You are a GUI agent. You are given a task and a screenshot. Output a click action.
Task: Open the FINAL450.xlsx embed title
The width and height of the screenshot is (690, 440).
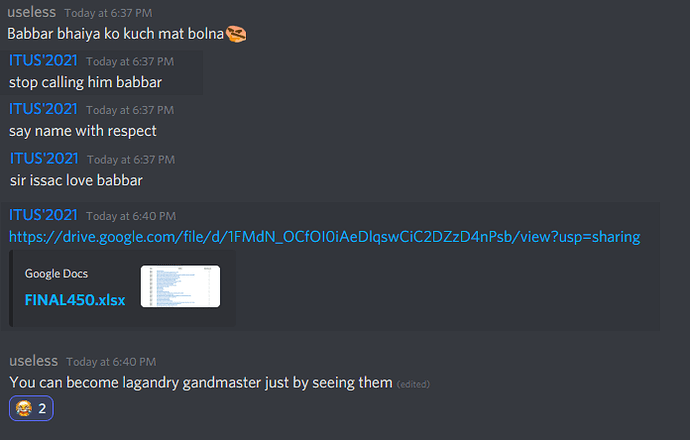click(75, 300)
